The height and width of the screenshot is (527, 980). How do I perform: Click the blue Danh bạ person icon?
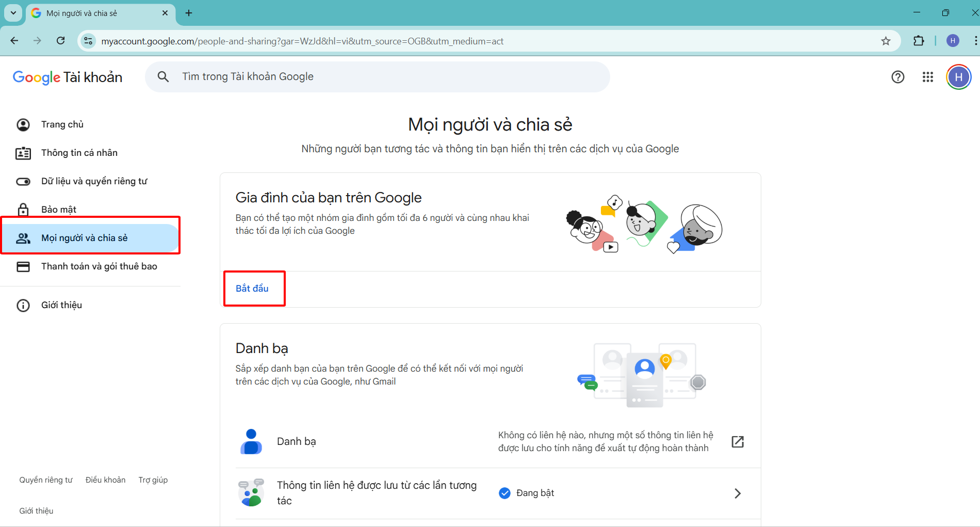pos(251,442)
